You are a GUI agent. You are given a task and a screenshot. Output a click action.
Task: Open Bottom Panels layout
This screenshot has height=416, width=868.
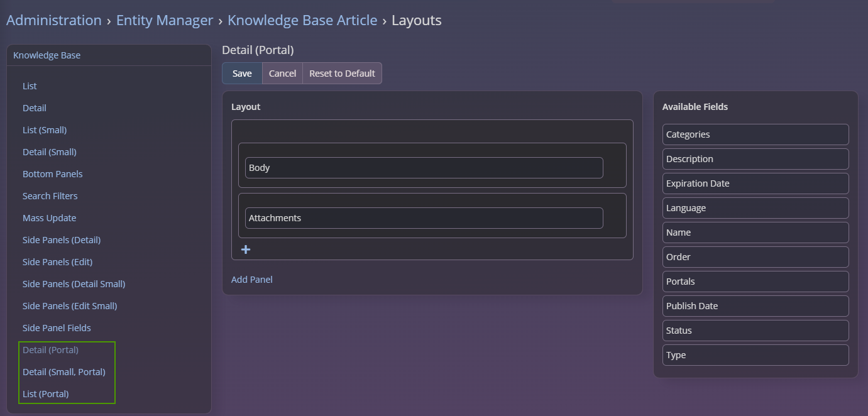pos(52,174)
